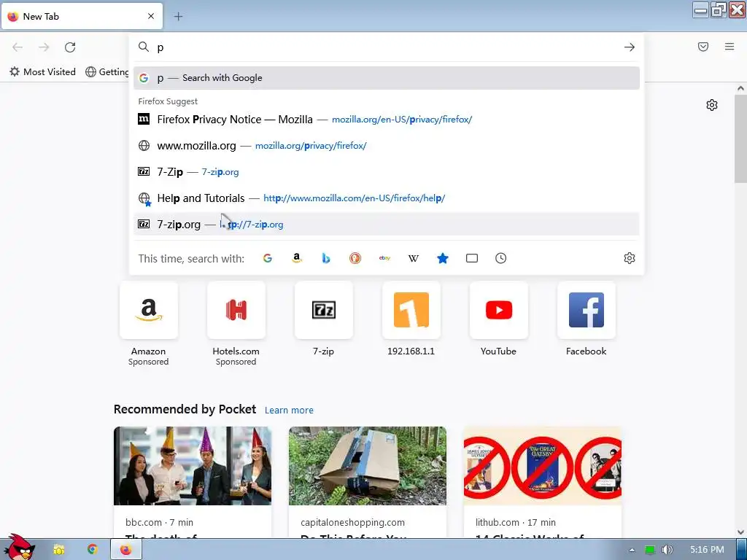Search this time with eBay icon
The width and height of the screenshot is (747, 560).
pos(384,258)
